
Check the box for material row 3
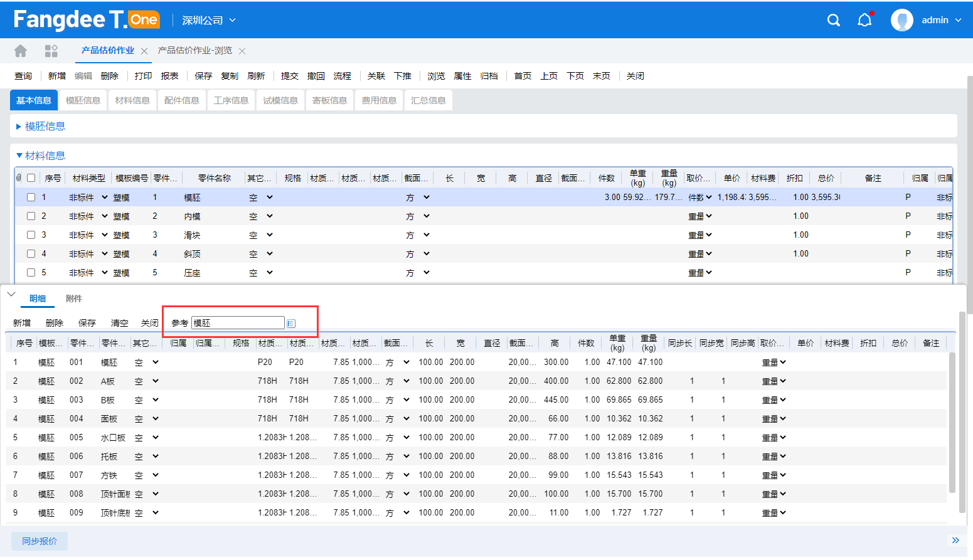31,235
